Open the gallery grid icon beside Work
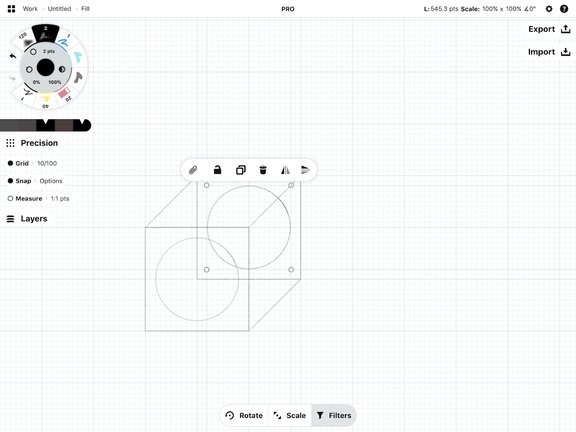576x432 pixels. (x=11, y=9)
